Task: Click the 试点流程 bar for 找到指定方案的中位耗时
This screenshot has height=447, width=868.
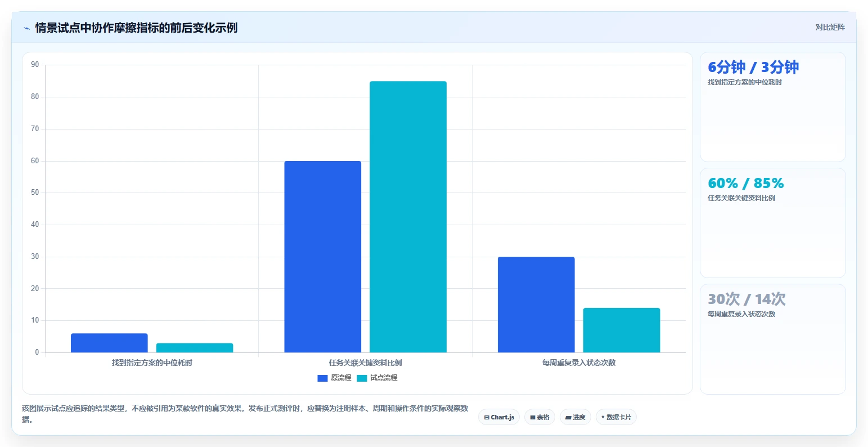Action: (195, 348)
